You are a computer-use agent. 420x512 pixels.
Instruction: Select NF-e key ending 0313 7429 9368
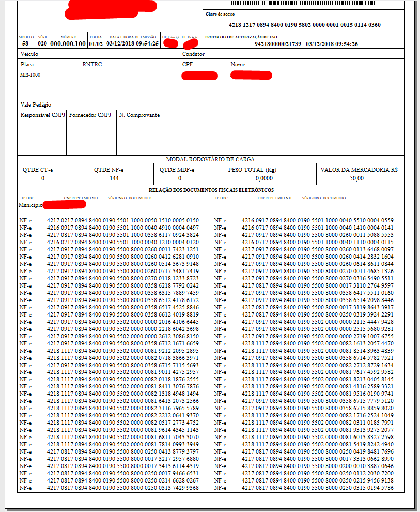122,488
